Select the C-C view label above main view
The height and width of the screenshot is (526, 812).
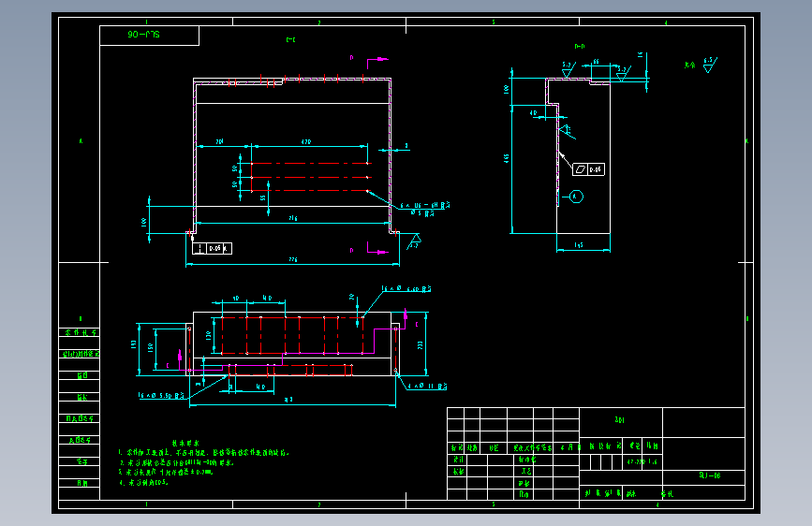tap(291, 39)
